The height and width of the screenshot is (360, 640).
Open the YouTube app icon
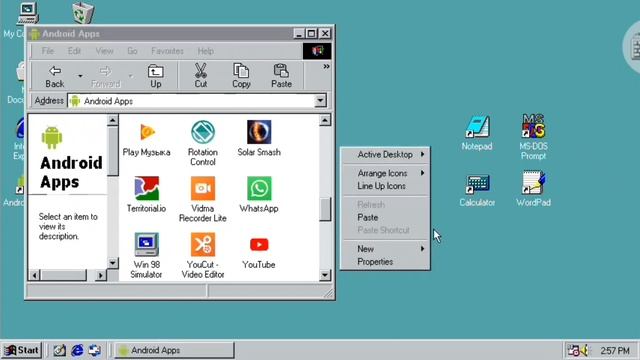point(259,244)
